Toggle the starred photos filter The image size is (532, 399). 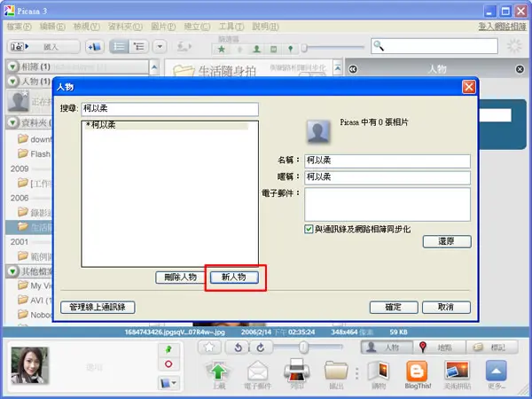pos(222,50)
